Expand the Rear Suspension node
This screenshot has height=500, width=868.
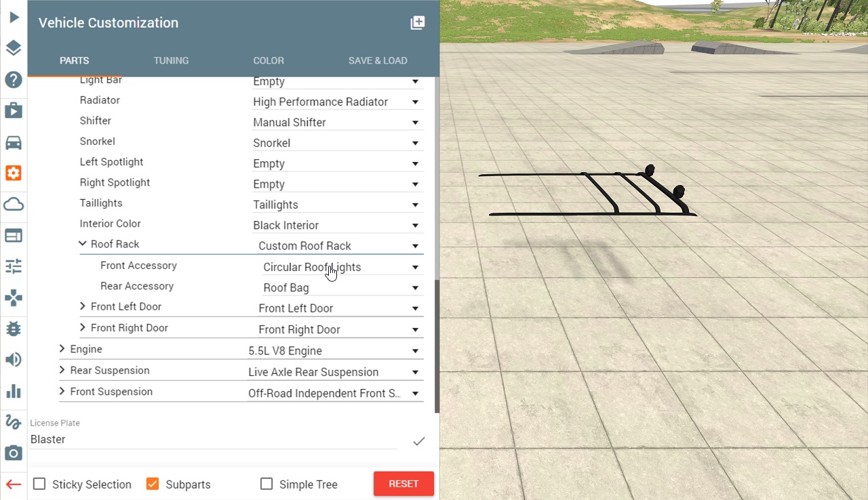62,370
